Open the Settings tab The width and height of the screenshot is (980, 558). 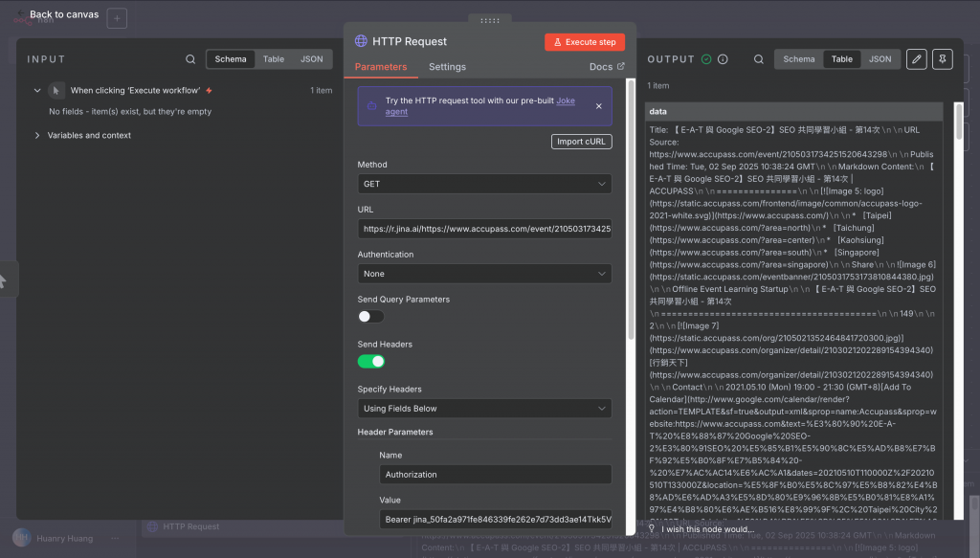point(447,67)
